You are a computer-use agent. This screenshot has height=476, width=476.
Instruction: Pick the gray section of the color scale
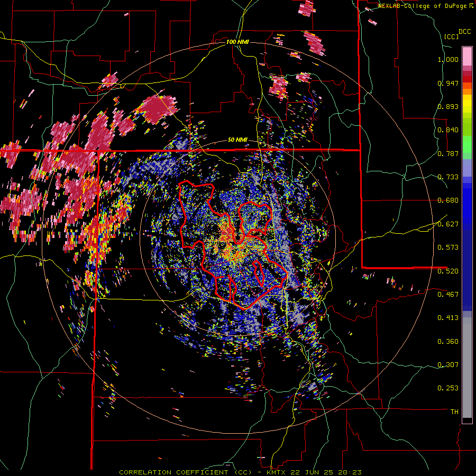point(467,368)
